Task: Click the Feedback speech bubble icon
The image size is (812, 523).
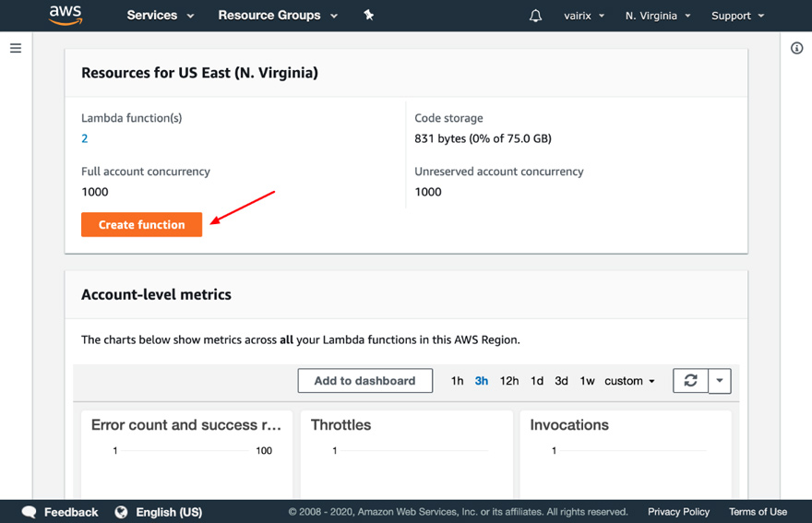Action: click(29, 512)
